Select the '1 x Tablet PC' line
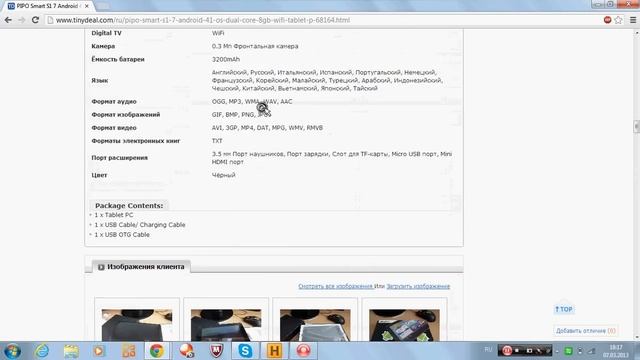Image resolution: width=640 pixels, height=360 pixels. pyautogui.click(x=113, y=215)
